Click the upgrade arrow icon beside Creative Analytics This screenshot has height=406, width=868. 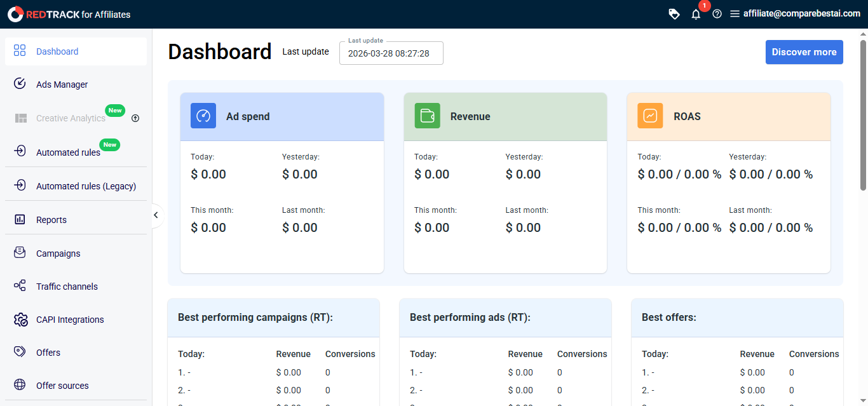(135, 118)
